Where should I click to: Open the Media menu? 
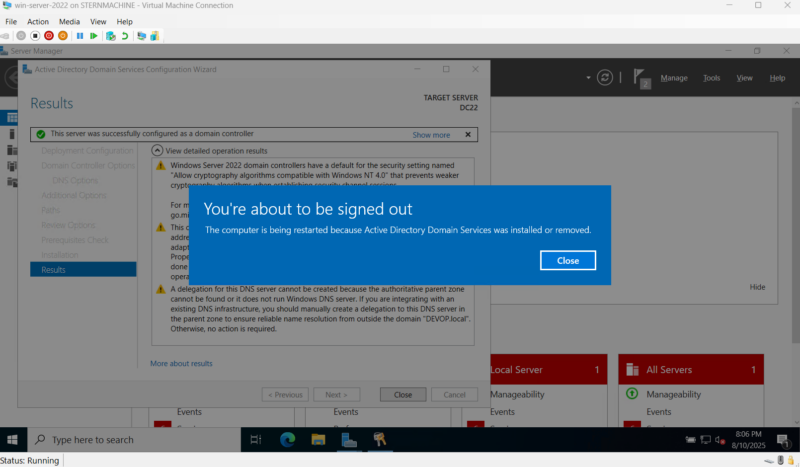pyautogui.click(x=69, y=21)
